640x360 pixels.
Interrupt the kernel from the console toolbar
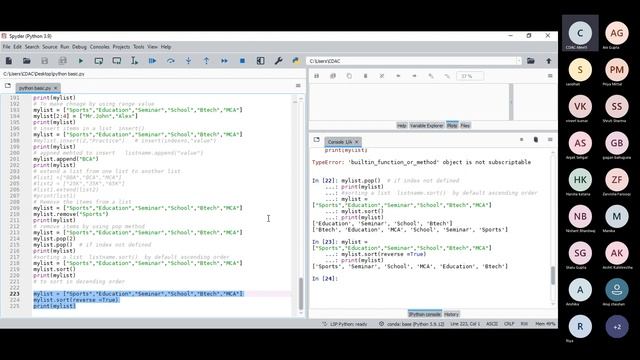pos(521,140)
